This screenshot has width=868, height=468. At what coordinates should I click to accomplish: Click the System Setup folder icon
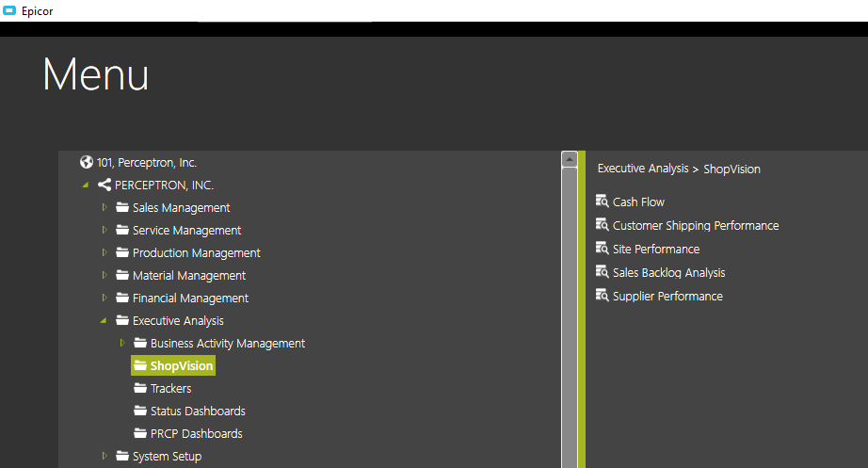[x=122, y=456]
